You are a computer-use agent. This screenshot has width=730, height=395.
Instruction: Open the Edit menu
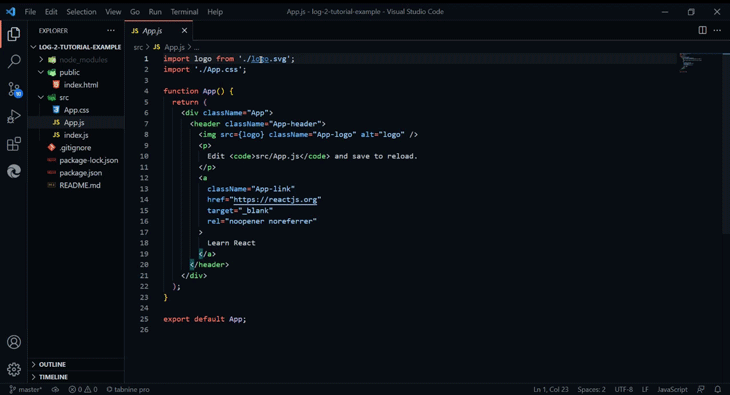pos(51,12)
